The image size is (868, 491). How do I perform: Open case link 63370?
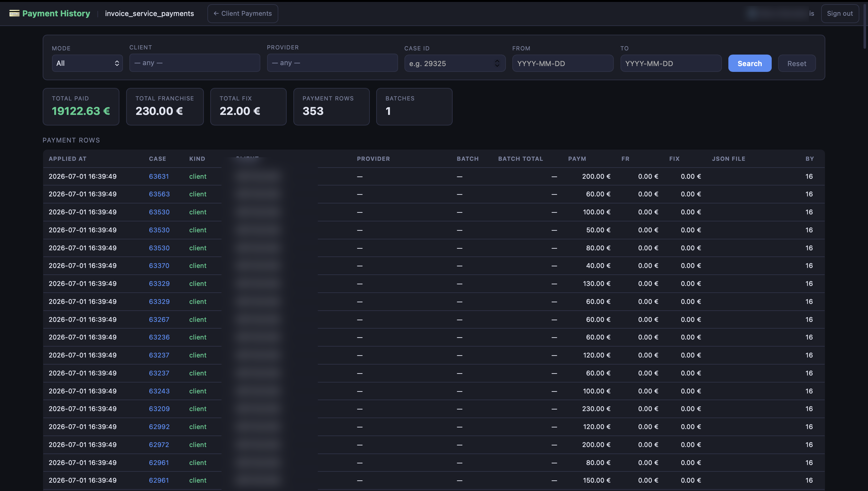click(159, 265)
